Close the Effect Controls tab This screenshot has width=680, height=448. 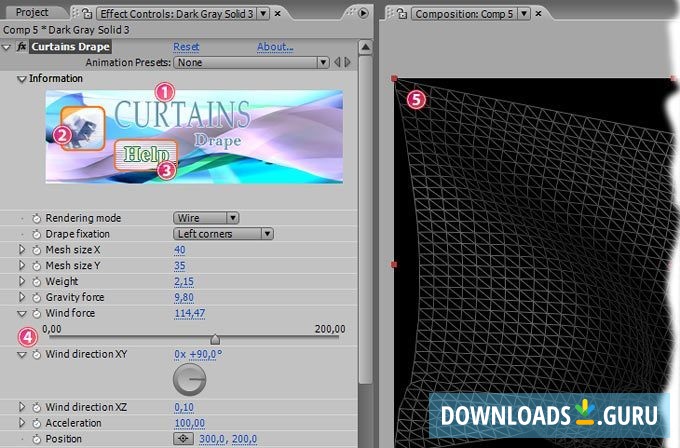(278, 14)
